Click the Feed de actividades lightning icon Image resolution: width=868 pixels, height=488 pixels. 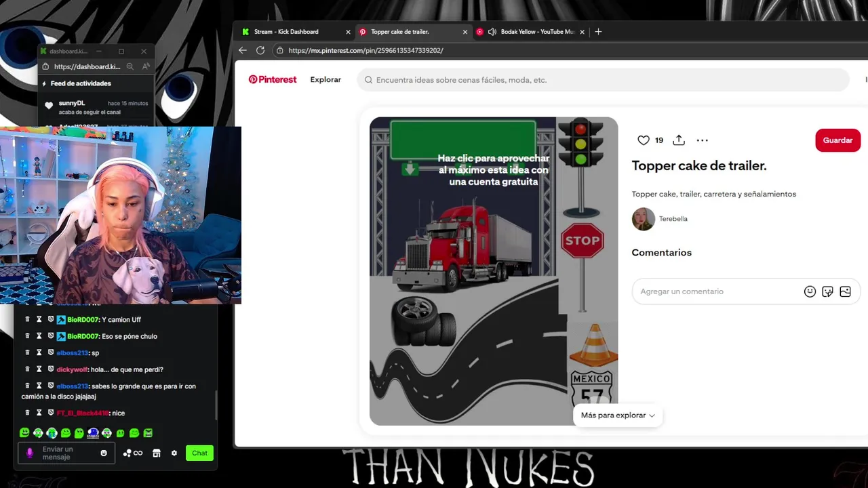click(x=45, y=83)
